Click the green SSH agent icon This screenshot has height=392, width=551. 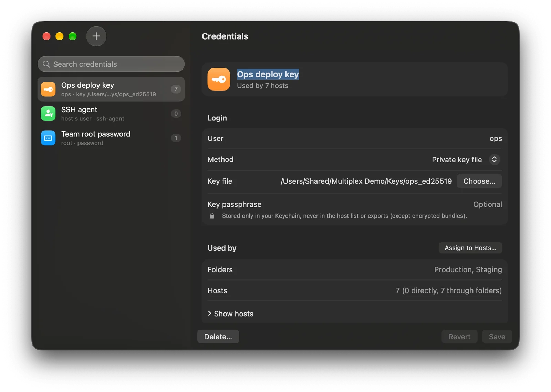(x=48, y=114)
